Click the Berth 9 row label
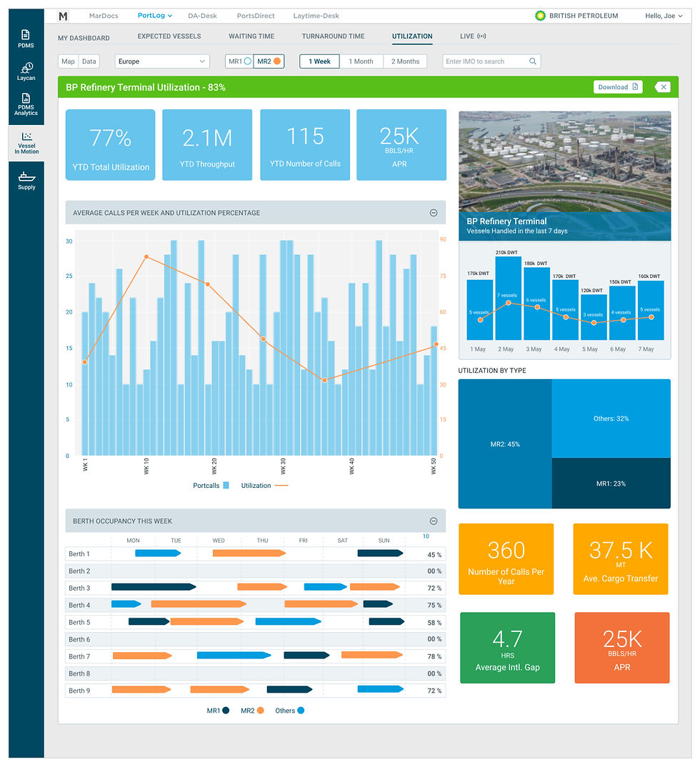Screen dimensions: 700x767 79,691
